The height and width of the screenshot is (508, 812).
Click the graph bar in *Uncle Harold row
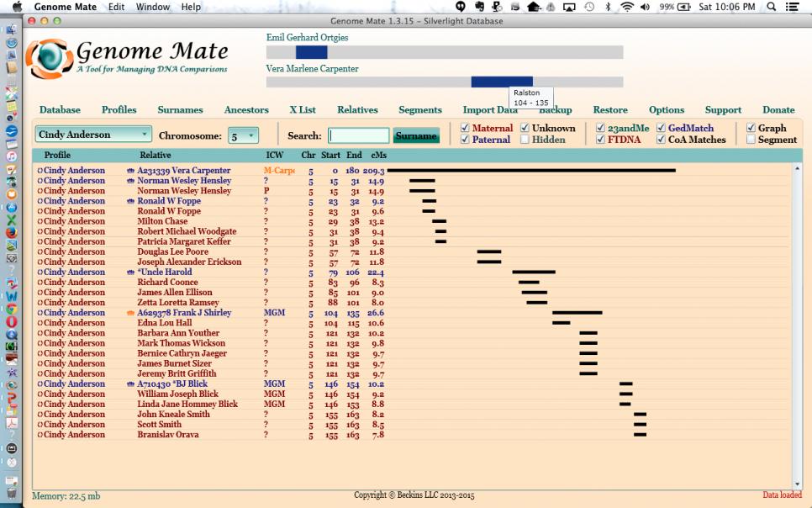534,273
